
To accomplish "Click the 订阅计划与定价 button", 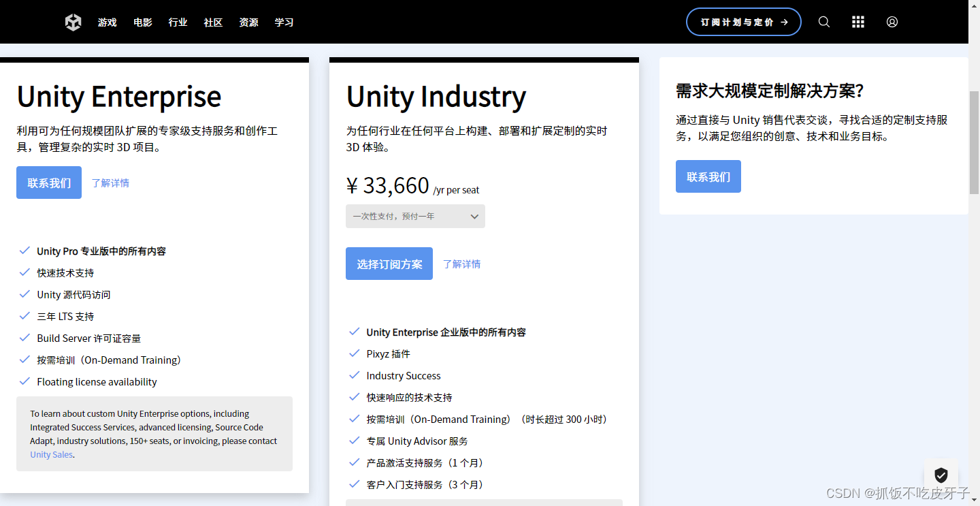I will pyautogui.click(x=744, y=22).
